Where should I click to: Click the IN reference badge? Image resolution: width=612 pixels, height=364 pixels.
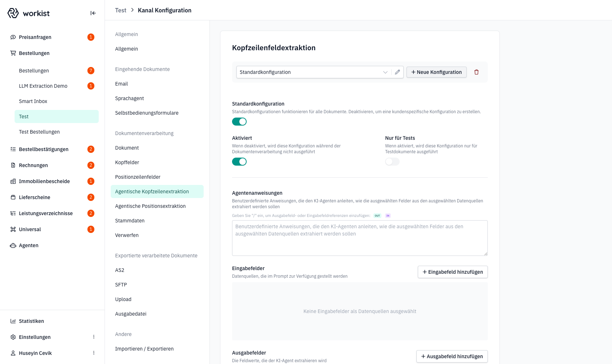(x=388, y=216)
